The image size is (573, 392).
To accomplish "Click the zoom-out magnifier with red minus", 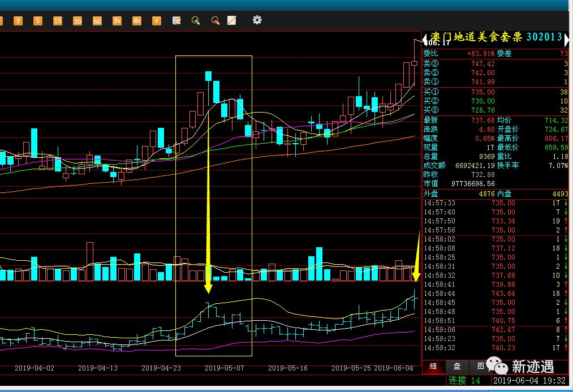I will pyautogui.click(x=216, y=20).
